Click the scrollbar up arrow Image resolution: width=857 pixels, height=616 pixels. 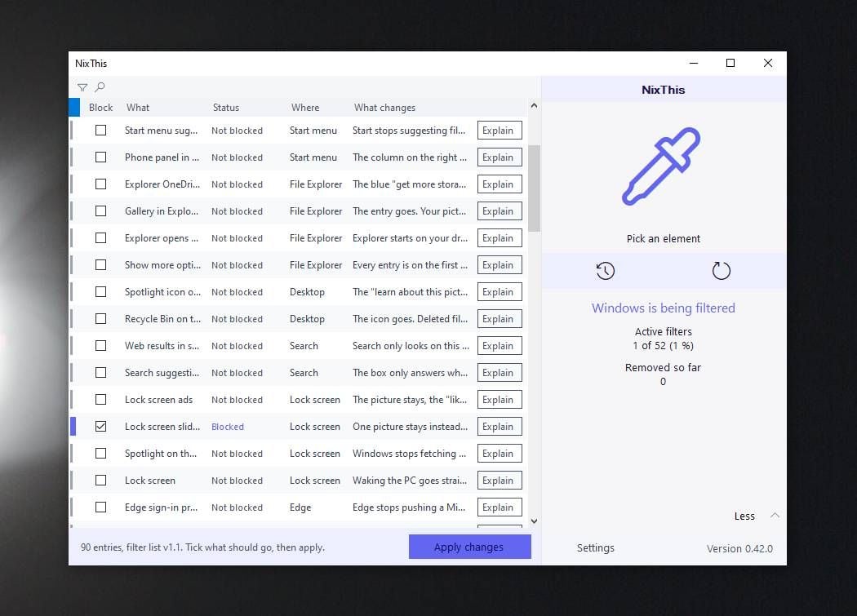[x=534, y=105]
